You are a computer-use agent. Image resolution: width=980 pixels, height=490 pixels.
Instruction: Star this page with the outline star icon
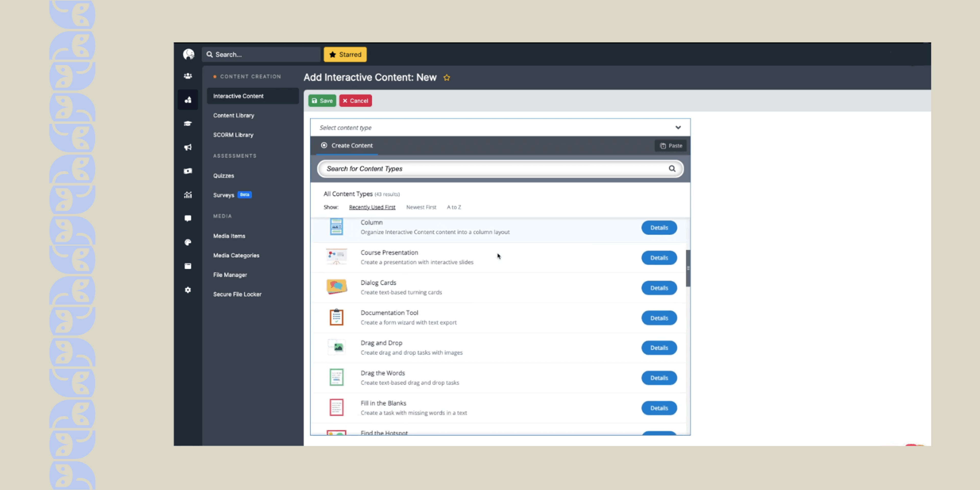pyautogui.click(x=447, y=78)
